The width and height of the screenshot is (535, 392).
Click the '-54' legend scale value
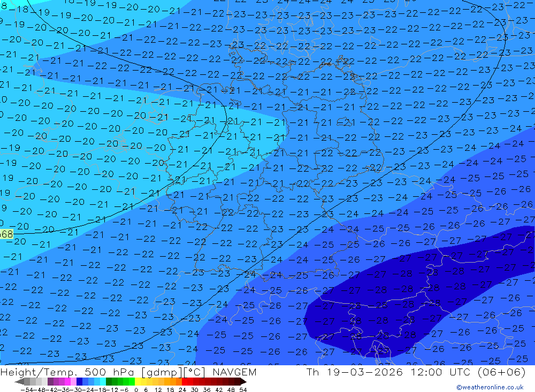click(27, 390)
